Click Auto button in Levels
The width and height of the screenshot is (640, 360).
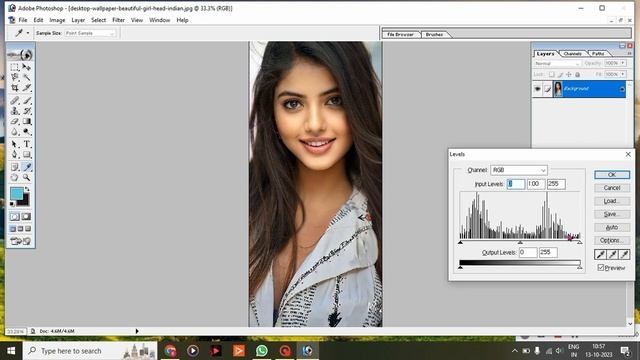(x=612, y=227)
